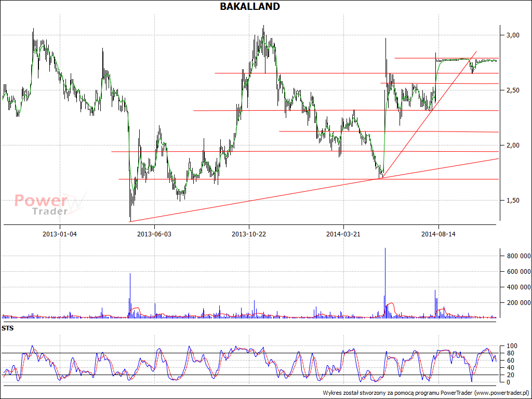Screen dimensions: 532x399
Task: Click the BAKALLAND chart title
Action: pos(250,6)
